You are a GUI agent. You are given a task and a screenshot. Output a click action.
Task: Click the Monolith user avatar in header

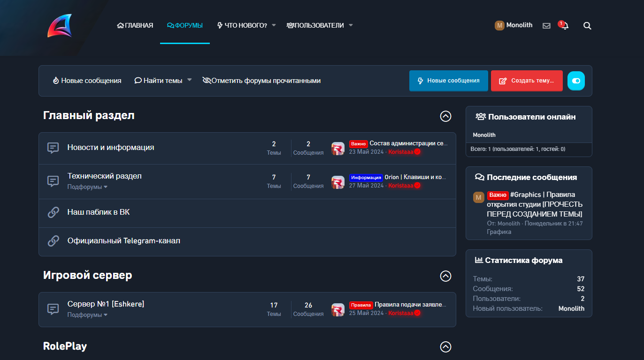[x=499, y=25]
